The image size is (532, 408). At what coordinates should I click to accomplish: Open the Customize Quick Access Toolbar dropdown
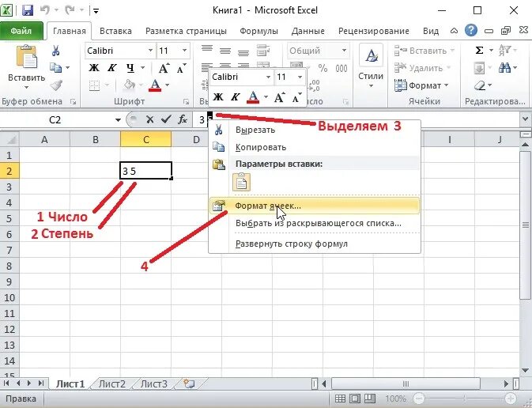pos(96,11)
